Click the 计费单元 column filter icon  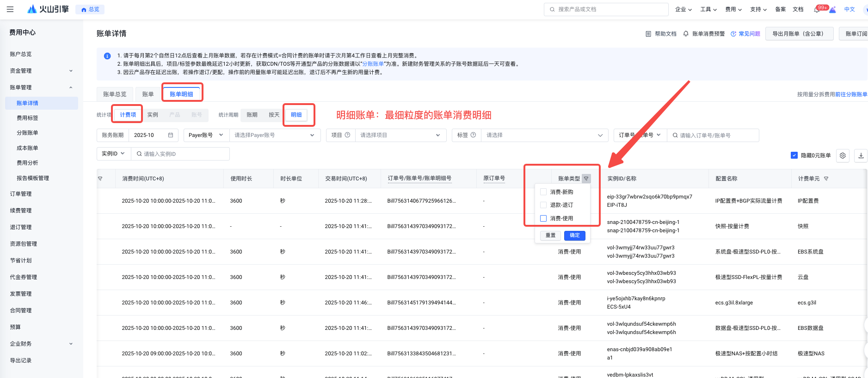click(826, 179)
